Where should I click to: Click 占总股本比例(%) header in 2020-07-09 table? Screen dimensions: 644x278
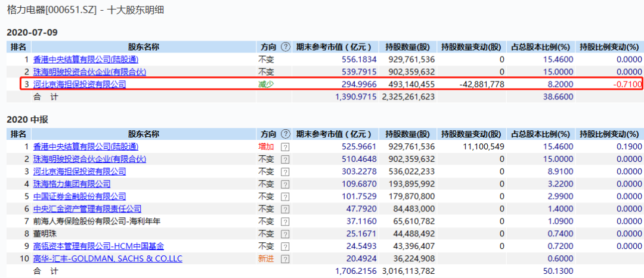(x=541, y=47)
